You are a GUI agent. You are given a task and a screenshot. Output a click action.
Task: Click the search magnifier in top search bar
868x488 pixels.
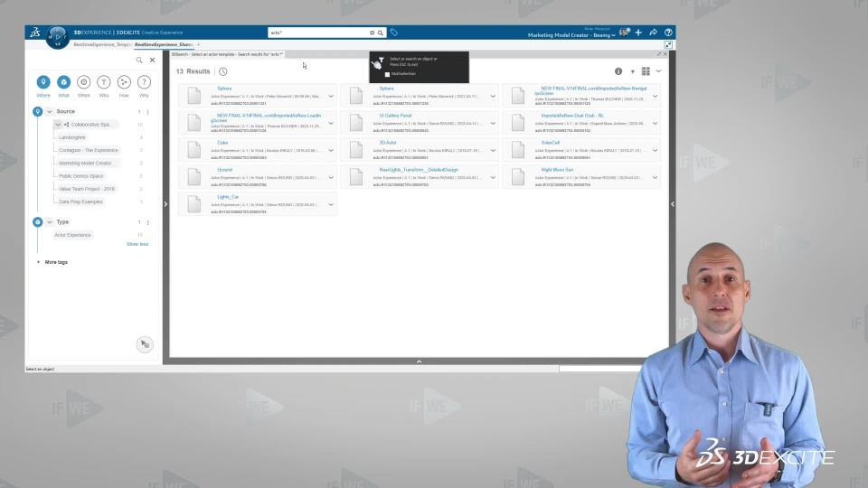381,33
